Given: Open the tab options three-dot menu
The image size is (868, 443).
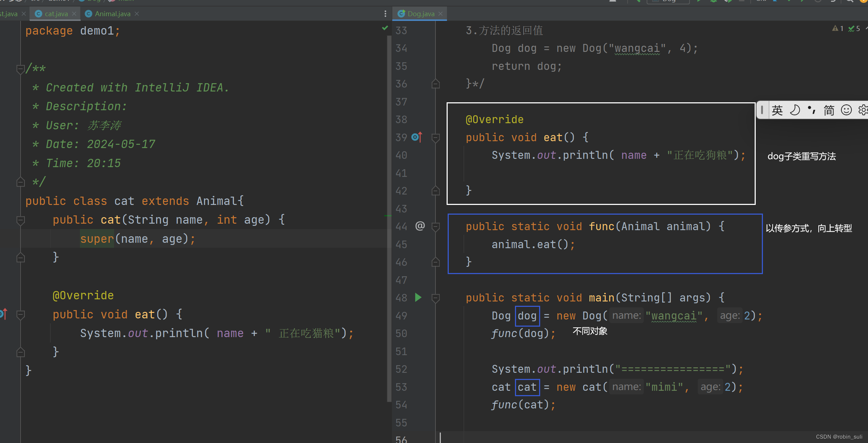Looking at the screenshot, I should [x=385, y=14].
